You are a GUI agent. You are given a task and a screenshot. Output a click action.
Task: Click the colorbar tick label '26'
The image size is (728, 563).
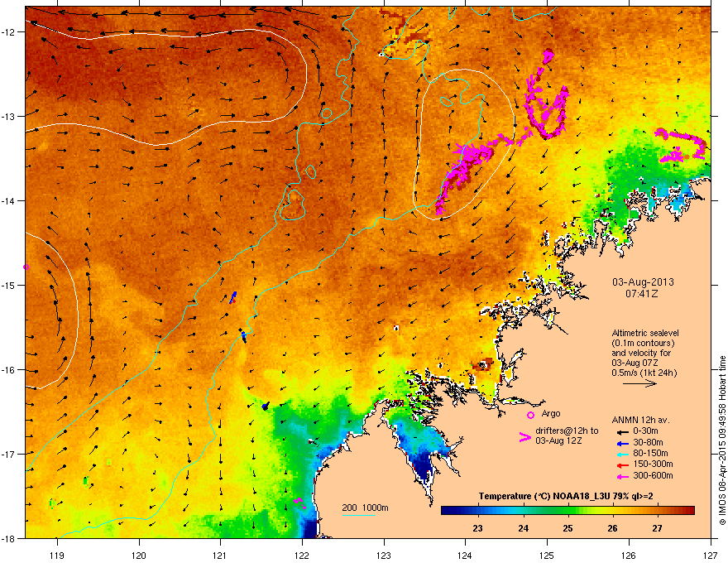click(612, 528)
